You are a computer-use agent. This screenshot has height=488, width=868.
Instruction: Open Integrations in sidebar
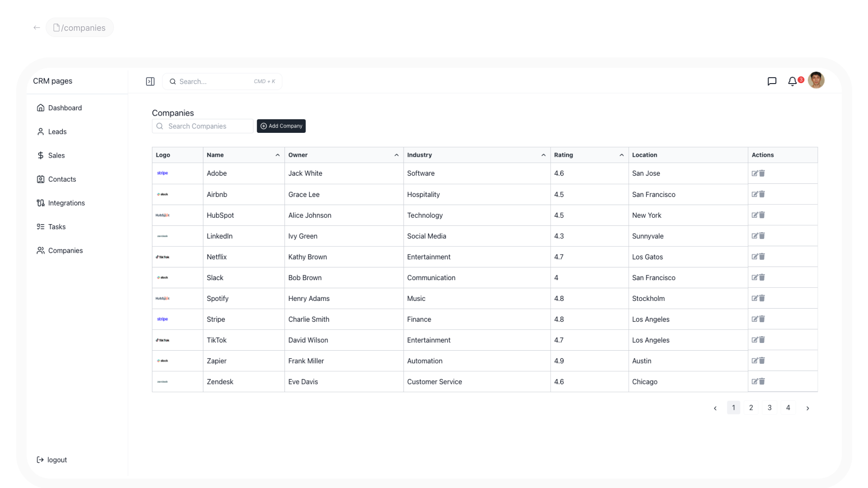click(x=61, y=203)
